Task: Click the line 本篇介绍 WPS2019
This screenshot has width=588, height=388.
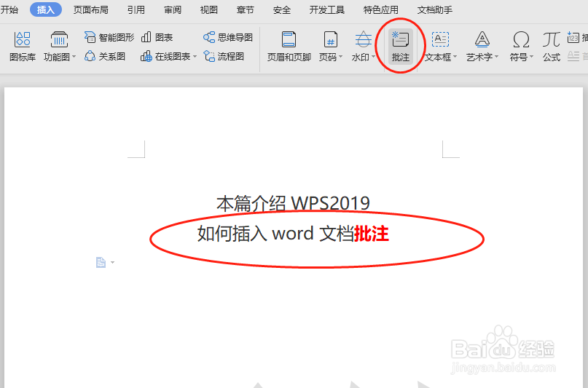Action: coord(293,203)
